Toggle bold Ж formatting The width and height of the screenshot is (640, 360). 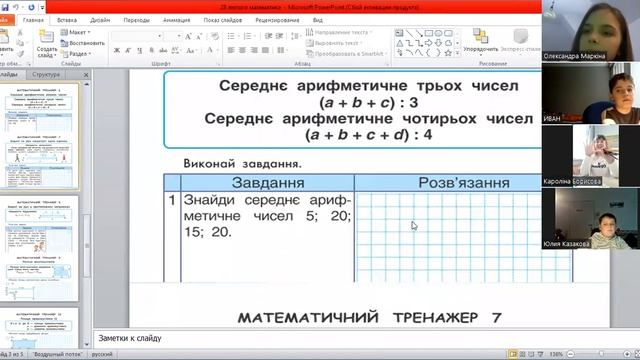tap(117, 50)
